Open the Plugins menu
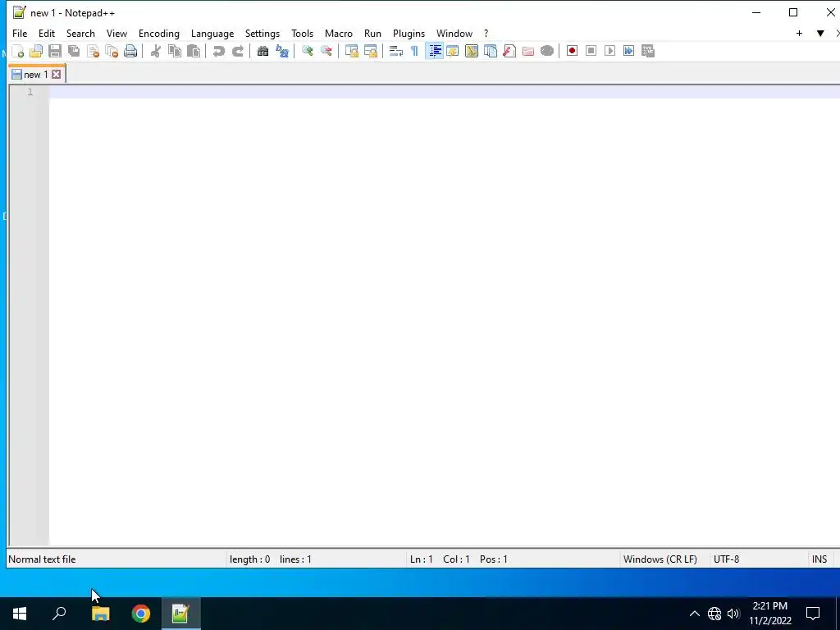This screenshot has height=630, width=840. click(x=409, y=33)
